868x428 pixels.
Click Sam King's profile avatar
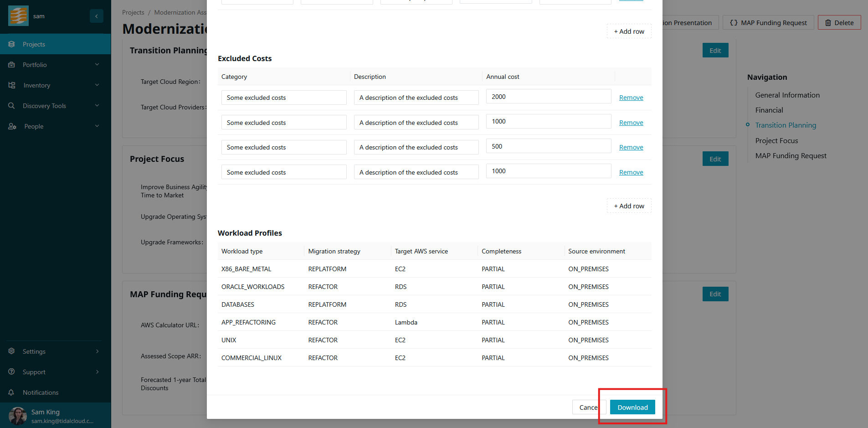pos(18,416)
